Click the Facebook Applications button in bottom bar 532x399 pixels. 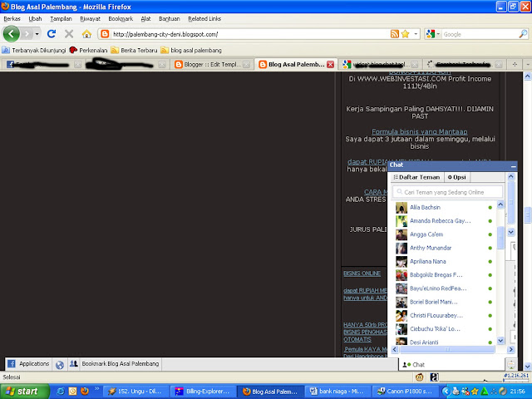[x=28, y=364]
